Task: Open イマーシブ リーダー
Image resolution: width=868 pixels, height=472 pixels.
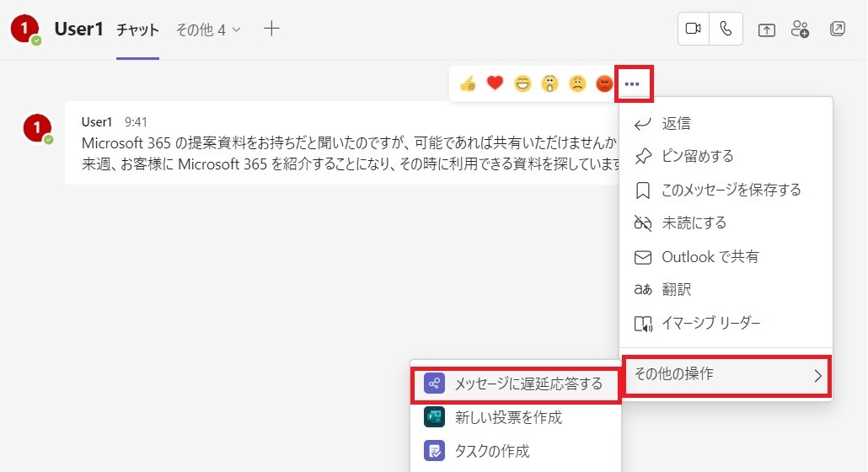Action: (x=726, y=323)
